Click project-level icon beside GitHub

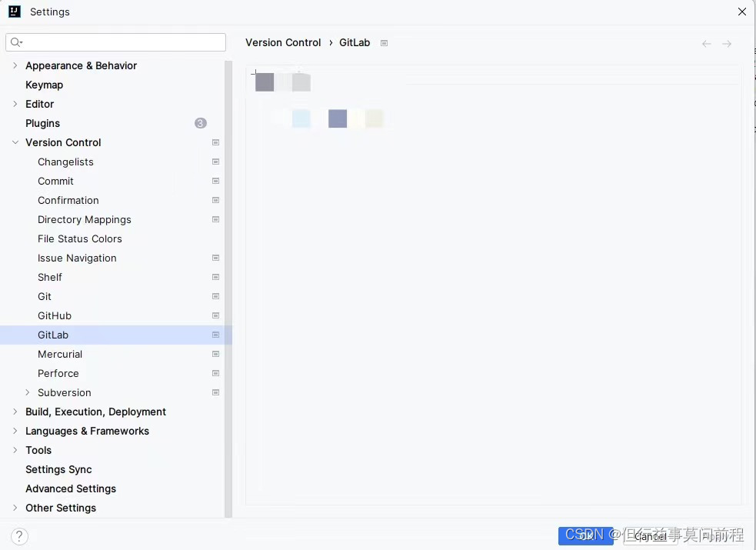coord(215,315)
